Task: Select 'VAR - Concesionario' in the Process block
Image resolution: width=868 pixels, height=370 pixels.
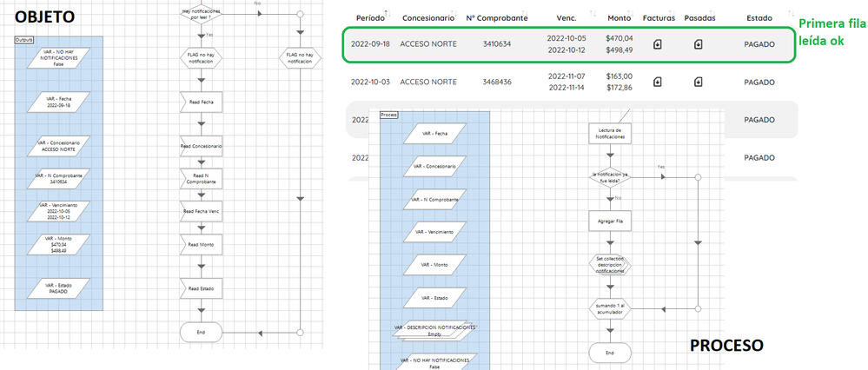Action: [434, 166]
